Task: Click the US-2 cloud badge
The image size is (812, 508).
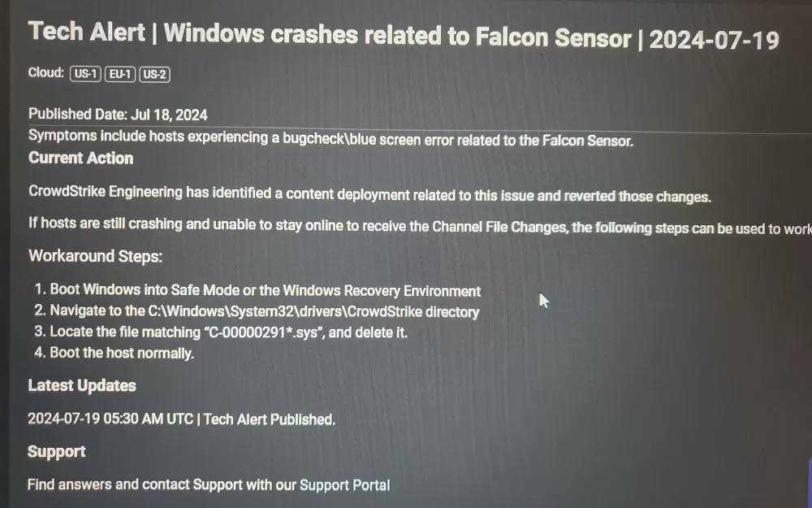Action: 154,75
